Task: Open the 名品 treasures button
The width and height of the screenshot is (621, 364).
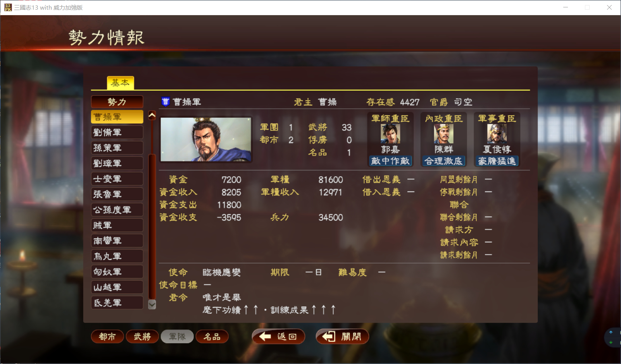Action: (x=212, y=337)
